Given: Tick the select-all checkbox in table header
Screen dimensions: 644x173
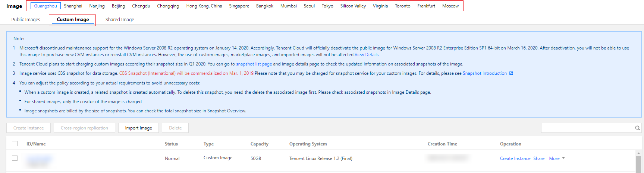Looking at the screenshot, I should [x=15, y=144].
